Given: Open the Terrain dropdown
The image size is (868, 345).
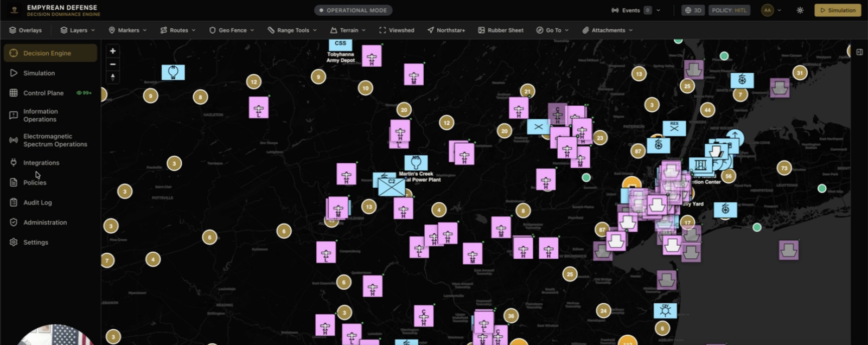Looking at the screenshot, I should pyautogui.click(x=348, y=30).
